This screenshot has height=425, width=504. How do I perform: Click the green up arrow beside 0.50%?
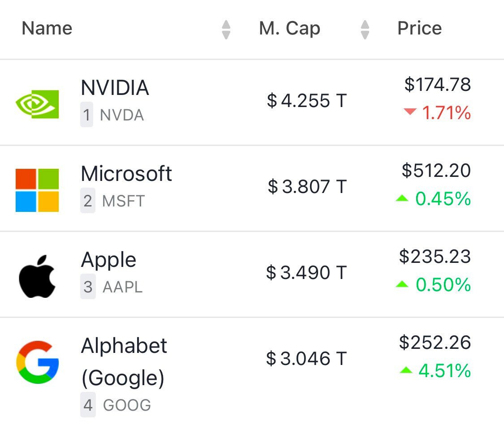tap(402, 284)
